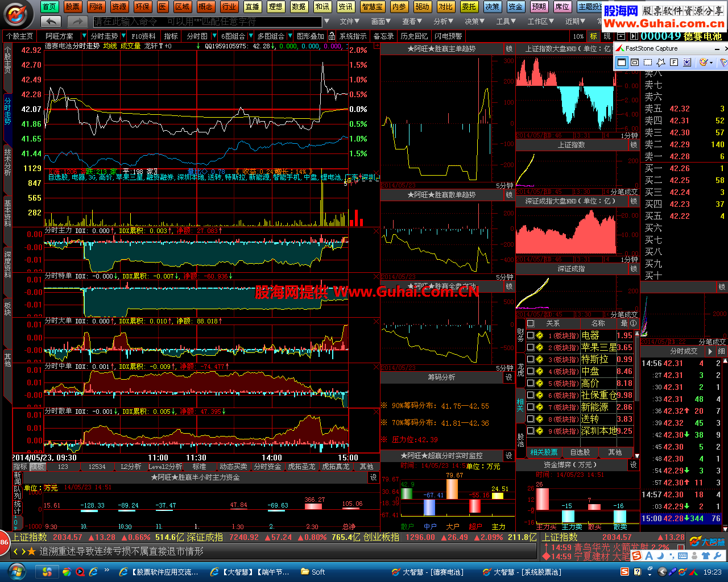Click the lock icon after 图形叠加
728x582 pixels.
pyautogui.click(x=331, y=36)
